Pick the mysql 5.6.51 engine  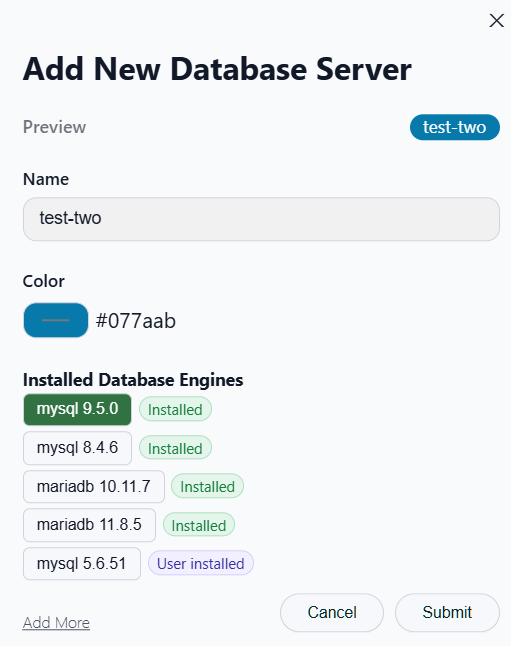coord(82,564)
